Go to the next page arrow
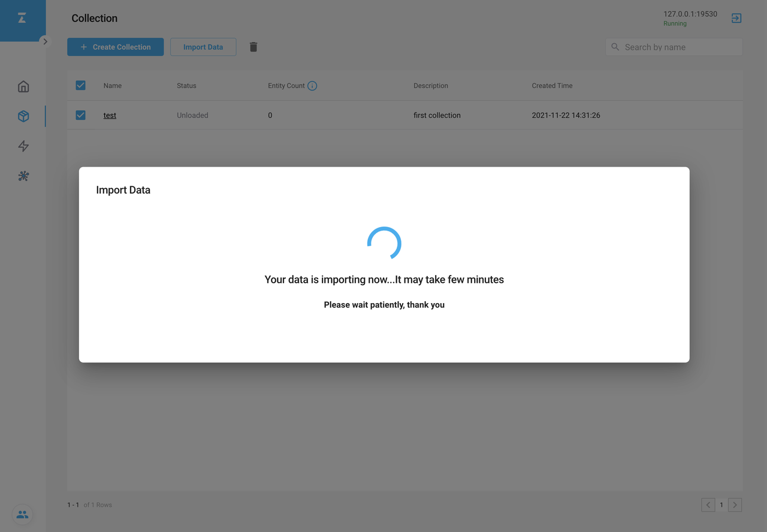 (x=735, y=505)
